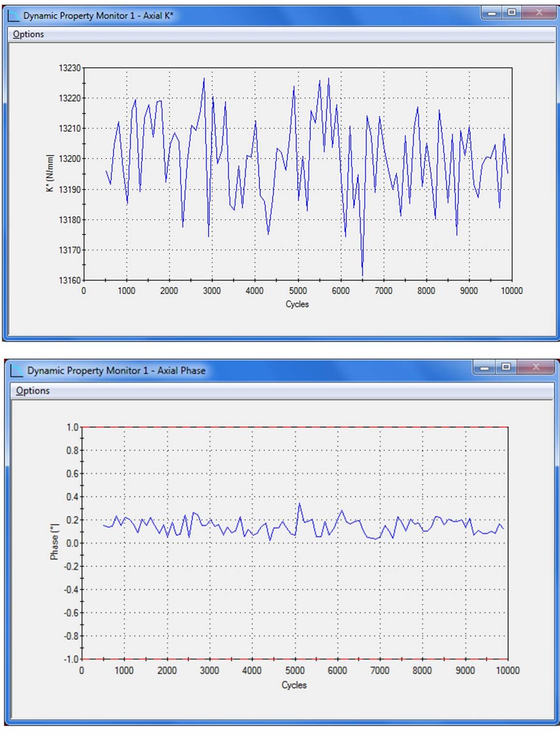Minimize the Axial Phase monitor window

click(x=484, y=368)
